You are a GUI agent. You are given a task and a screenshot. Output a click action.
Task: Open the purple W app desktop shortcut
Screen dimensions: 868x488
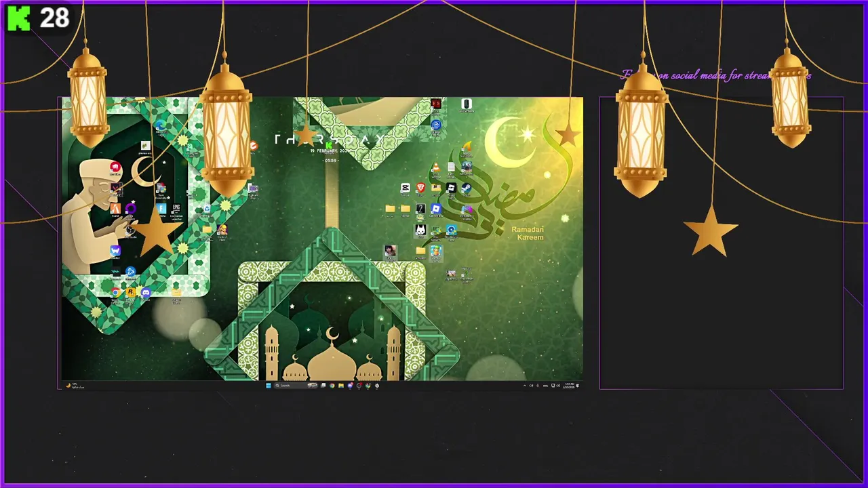point(115,250)
